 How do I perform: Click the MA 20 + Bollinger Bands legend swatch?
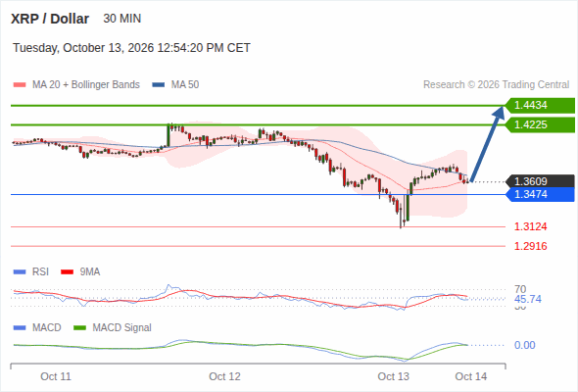(20, 85)
